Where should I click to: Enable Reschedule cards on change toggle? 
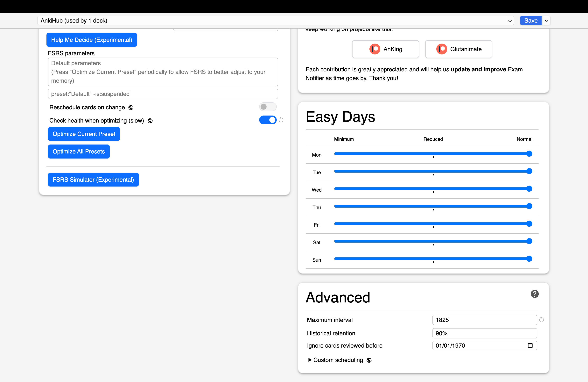click(268, 107)
